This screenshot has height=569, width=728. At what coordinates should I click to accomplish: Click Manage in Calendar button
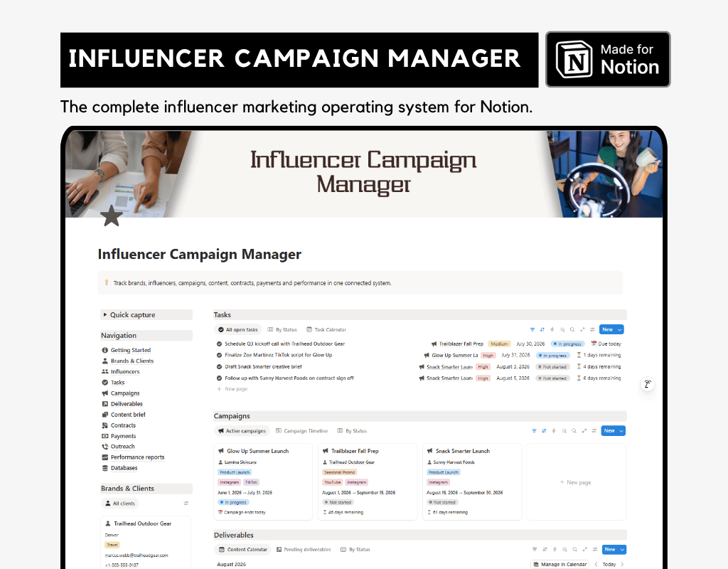coord(560,564)
